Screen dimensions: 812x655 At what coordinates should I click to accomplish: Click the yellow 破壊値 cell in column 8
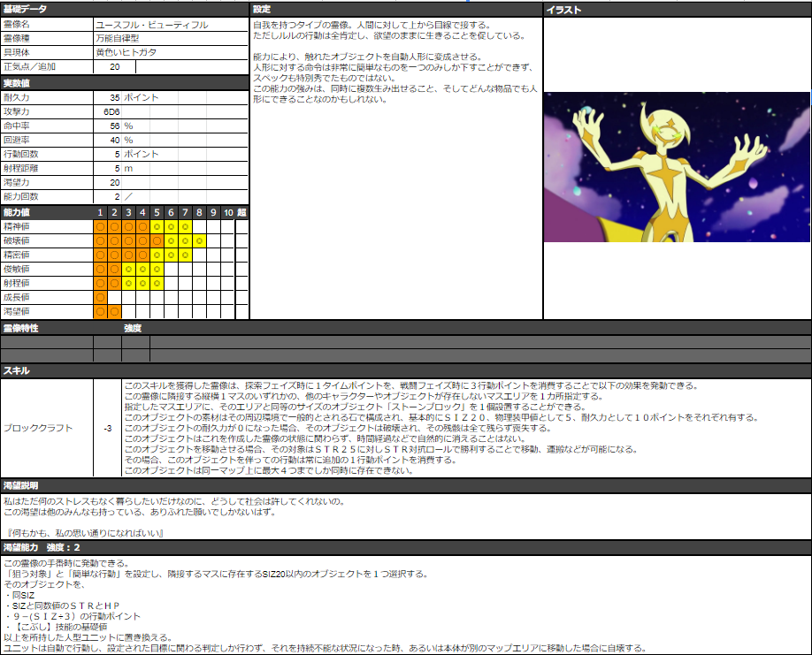tap(199, 240)
